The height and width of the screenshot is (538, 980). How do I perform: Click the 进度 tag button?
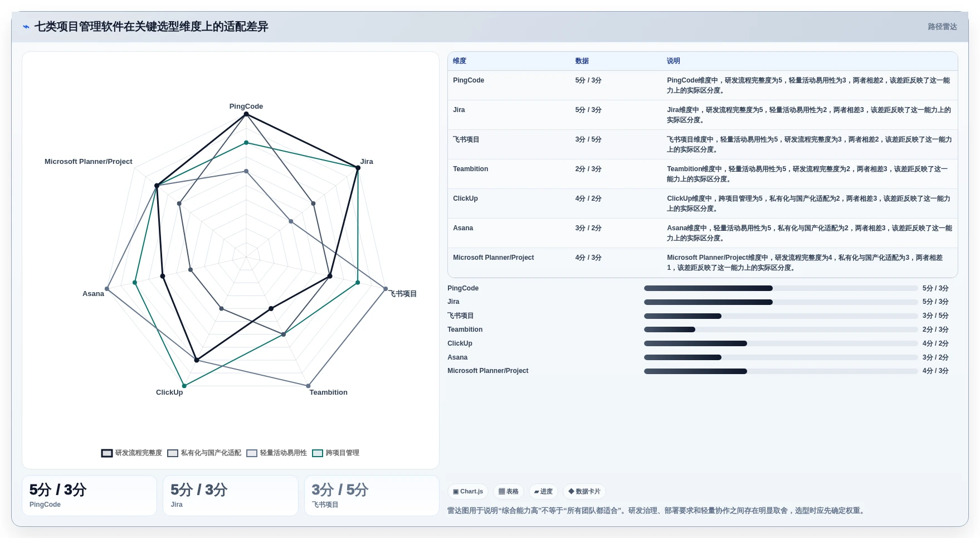click(x=543, y=491)
